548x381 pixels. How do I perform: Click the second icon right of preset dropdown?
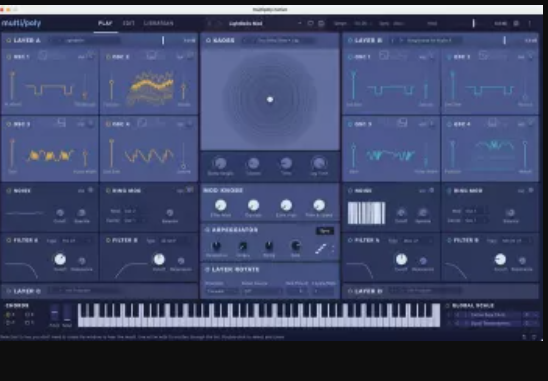[x=321, y=23]
